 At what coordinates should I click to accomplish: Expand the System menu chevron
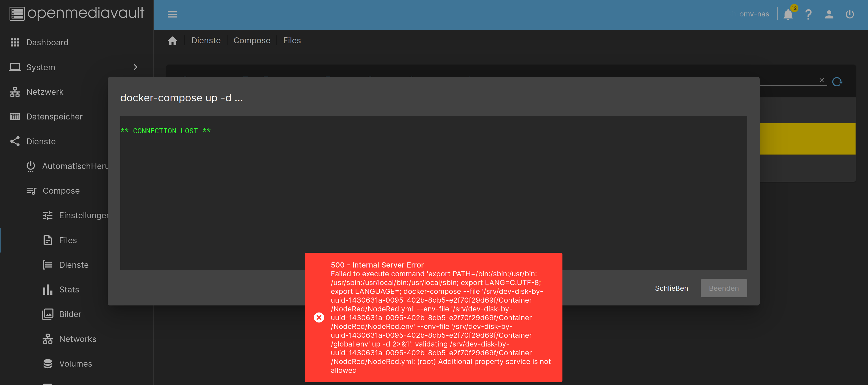coord(136,67)
